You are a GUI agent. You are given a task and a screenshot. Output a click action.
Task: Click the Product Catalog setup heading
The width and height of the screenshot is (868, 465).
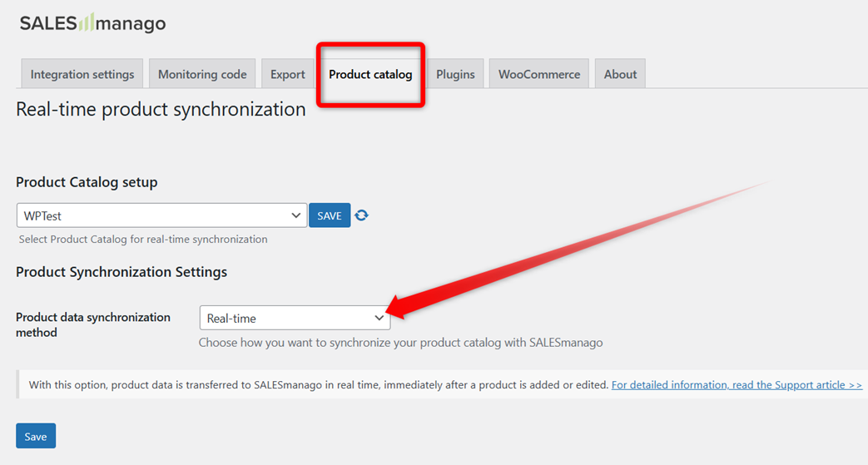click(87, 182)
